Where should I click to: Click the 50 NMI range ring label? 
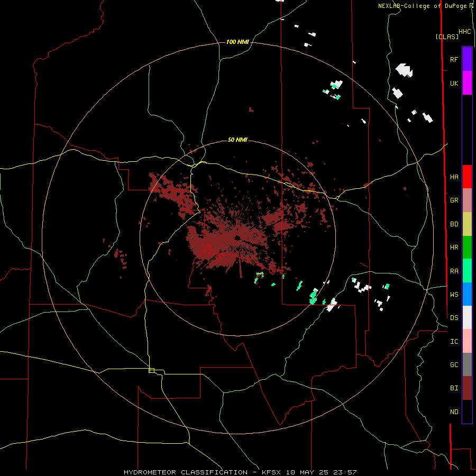(237, 140)
